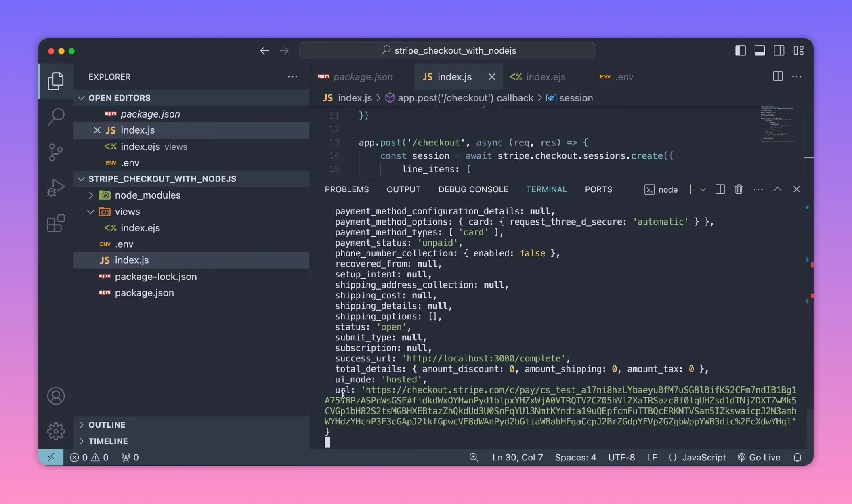Switch to the PROBLEMS tab
The width and height of the screenshot is (852, 504).
(346, 189)
